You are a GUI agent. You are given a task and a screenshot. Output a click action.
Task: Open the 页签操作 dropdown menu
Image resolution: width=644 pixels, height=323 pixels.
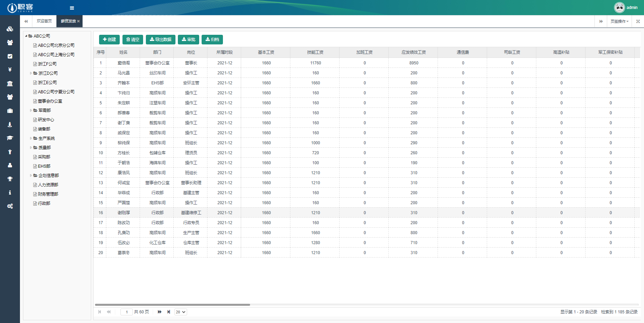(x=619, y=21)
